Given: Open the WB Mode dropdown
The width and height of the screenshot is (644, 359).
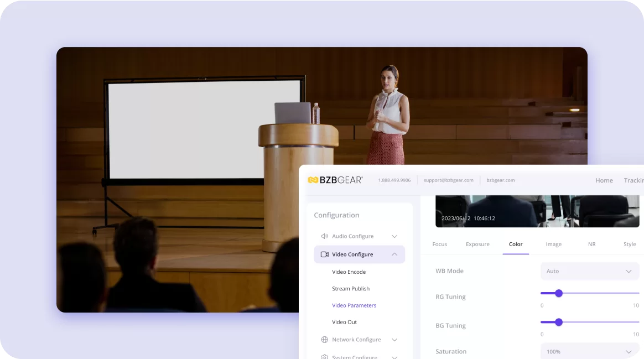Looking at the screenshot, I should (x=590, y=271).
